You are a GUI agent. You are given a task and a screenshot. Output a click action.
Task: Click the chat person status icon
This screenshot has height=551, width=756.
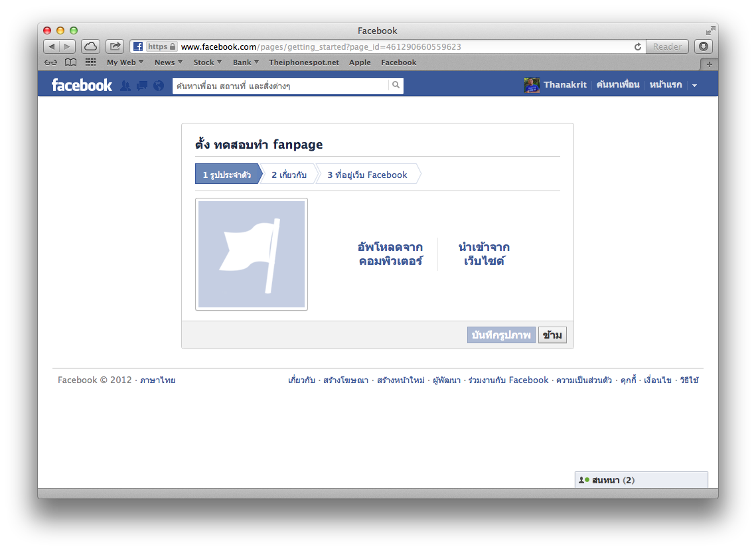point(584,480)
